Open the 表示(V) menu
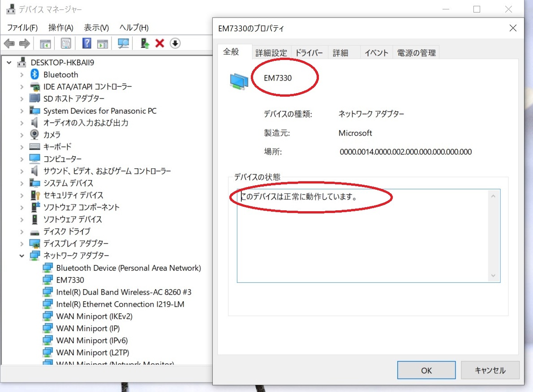Viewport: 533px width, 392px height. click(96, 27)
